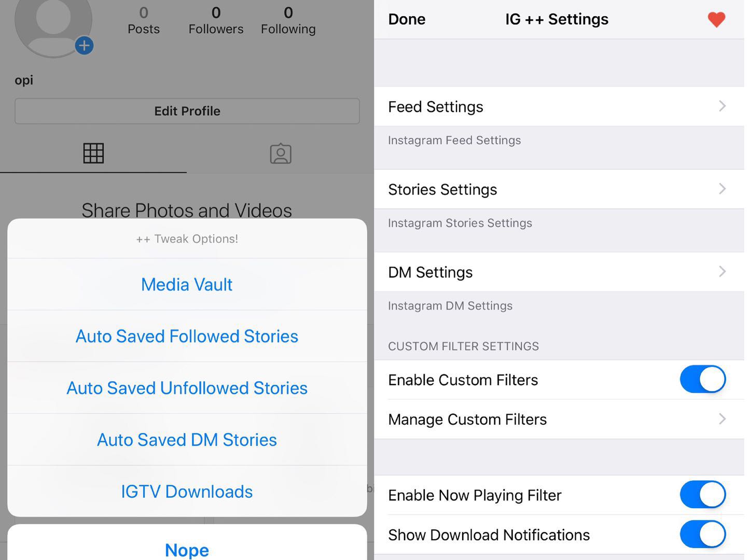
Task: Tap the red heart icon
Action: [x=716, y=19]
